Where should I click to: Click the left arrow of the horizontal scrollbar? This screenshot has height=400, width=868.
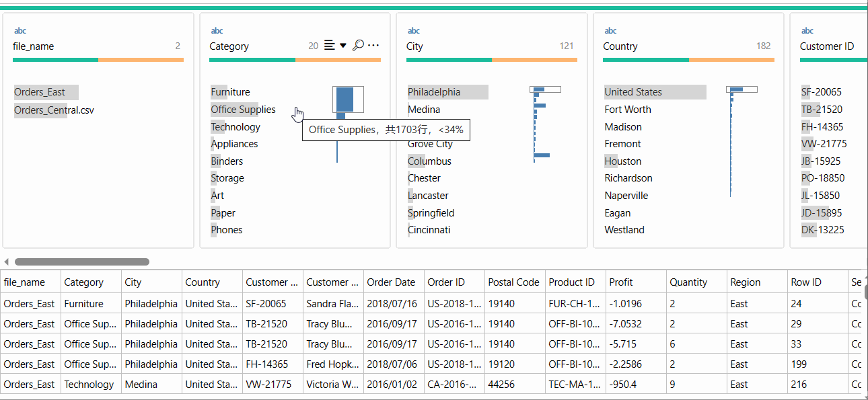pos(7,262)
